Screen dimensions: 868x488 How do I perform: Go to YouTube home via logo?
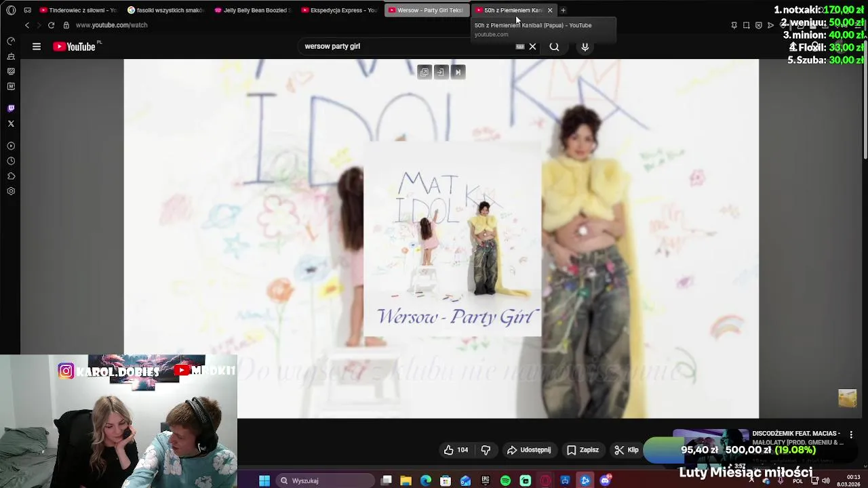click(x=74, y=47)
